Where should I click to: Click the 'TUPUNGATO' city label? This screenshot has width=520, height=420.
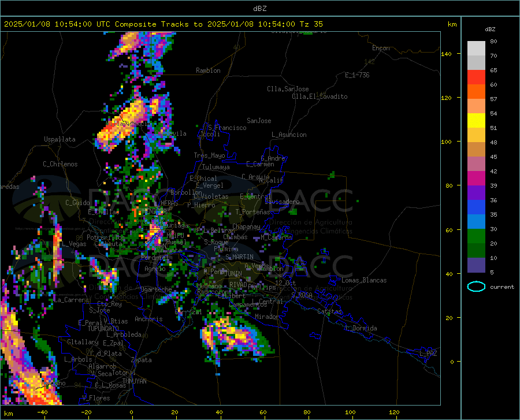(x=103, y=329)
